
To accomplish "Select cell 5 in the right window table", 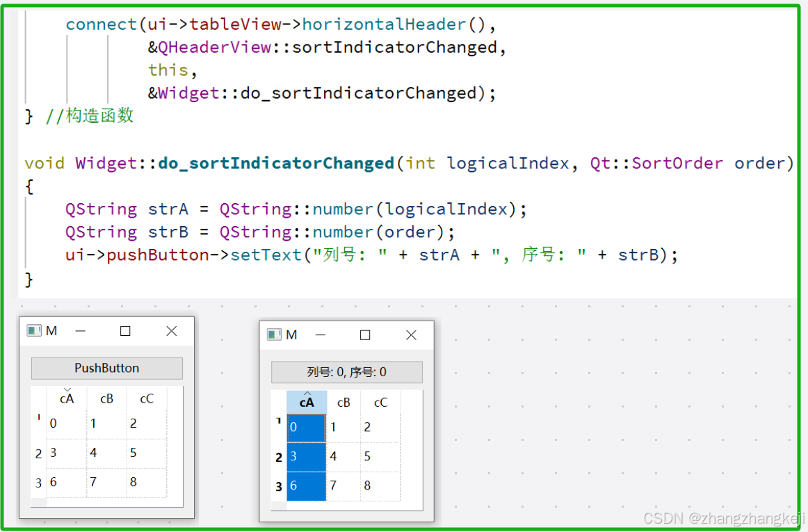I will click(x=381, y=457).
